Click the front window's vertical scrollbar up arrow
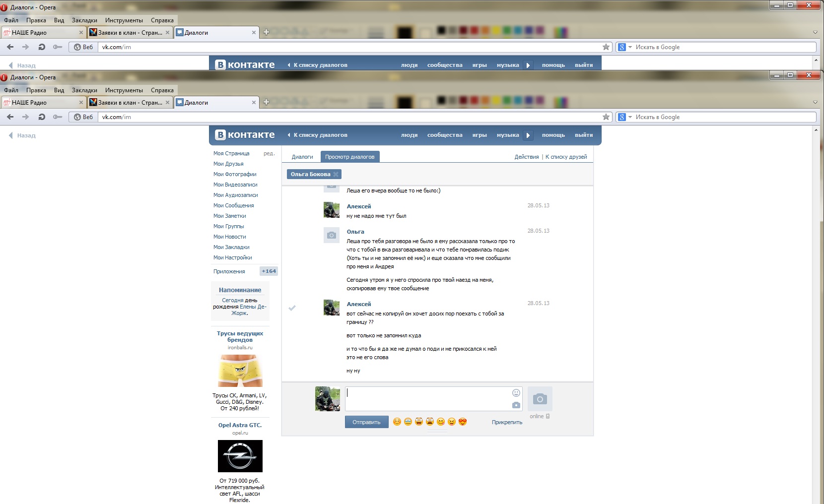 pyautogui.click(x=816, y=130)
